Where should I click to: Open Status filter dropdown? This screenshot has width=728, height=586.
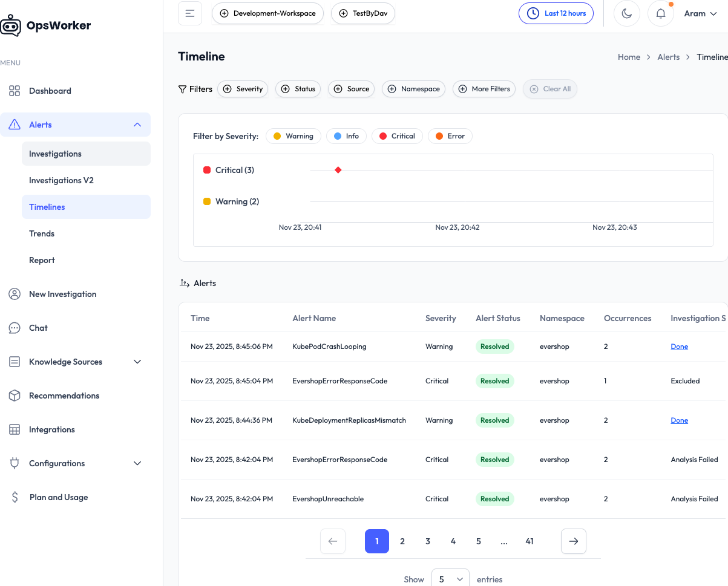click(x=299, y=89)
